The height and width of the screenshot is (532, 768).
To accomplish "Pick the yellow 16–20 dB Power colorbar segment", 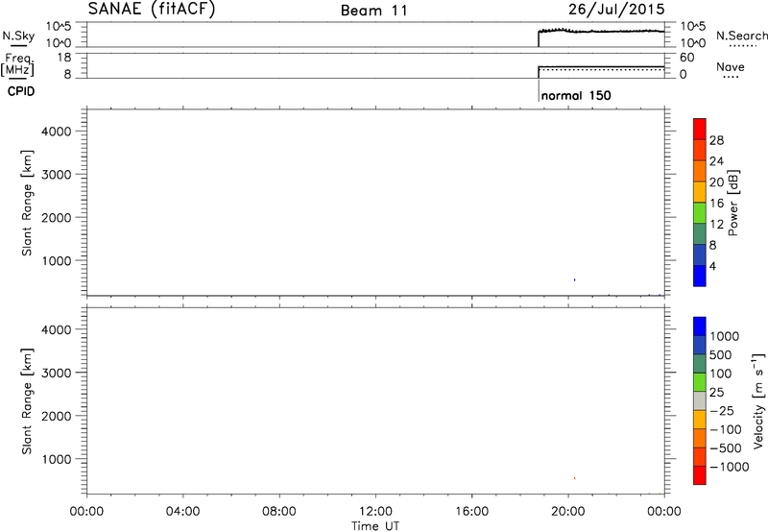I will [x=700, y=192].
